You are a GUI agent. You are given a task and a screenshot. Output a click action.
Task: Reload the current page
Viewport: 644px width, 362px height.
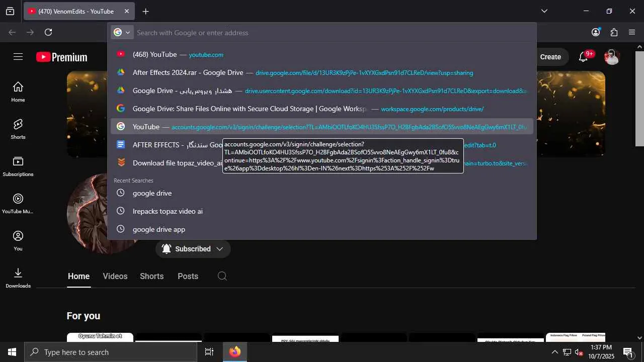coord(48,32)
